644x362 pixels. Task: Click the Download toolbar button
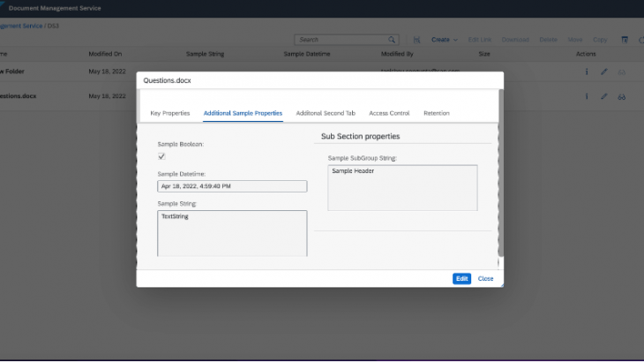pyautogui.click(x=515, y=40)
